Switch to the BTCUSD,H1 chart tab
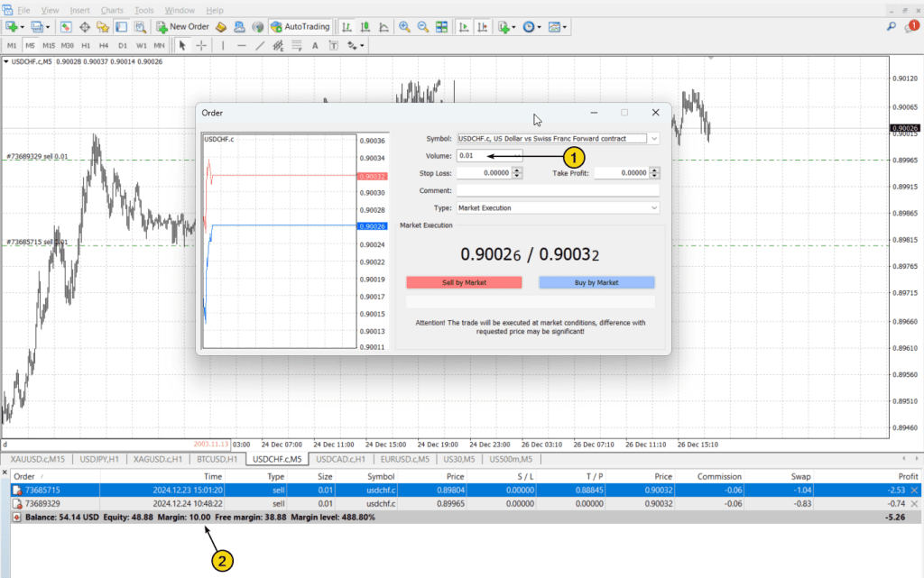The image size is (924, 578). coord(215,460)
